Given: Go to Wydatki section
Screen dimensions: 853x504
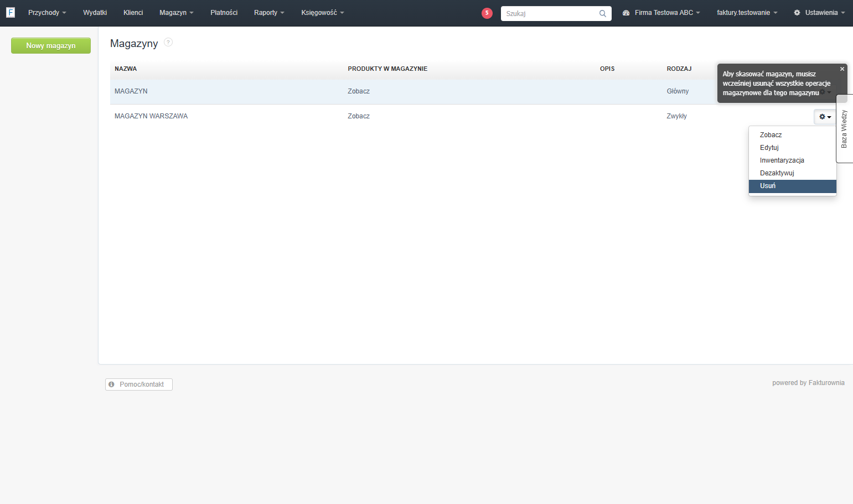Looking at the screenshot, I should (95, 13).
